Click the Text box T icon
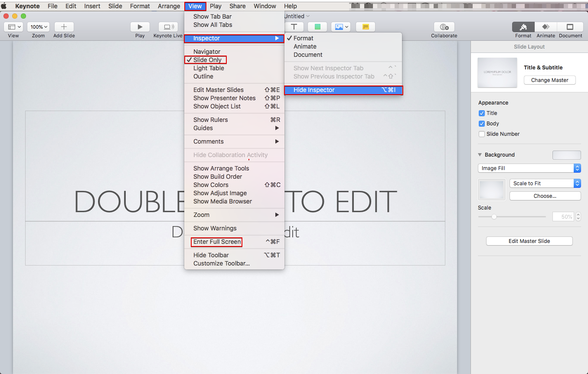This screenshot has width=588, height=374. (294, 27)
